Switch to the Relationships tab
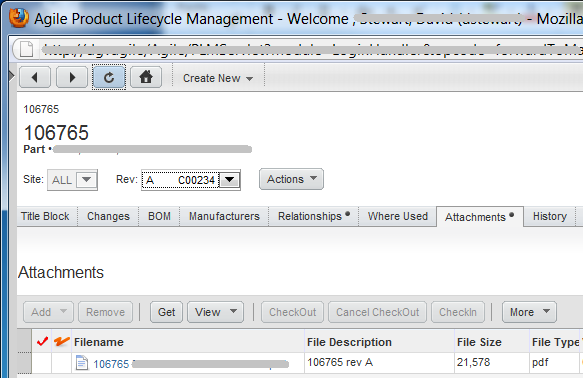This screenshot has width=583, height=378. (314, 216)
